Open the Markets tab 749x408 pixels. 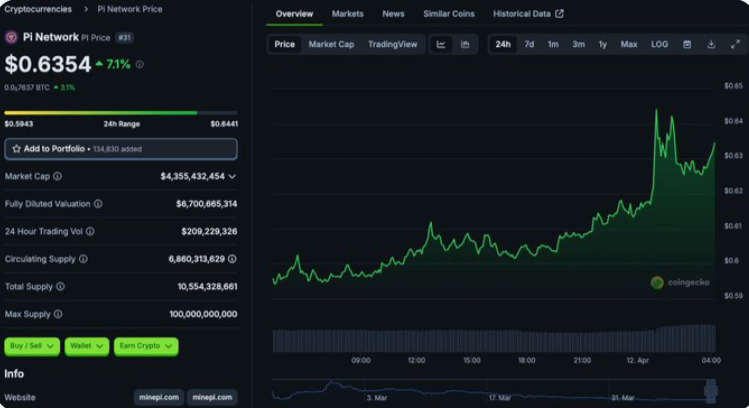348,14
